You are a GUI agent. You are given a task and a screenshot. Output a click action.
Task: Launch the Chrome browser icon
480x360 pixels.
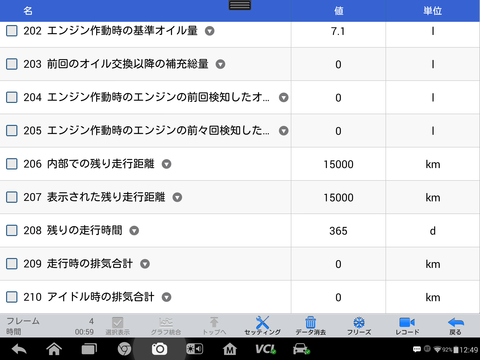tap(124, 349)
